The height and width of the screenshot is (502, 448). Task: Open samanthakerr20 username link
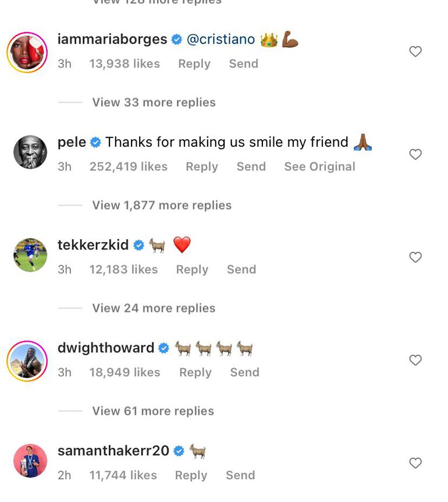coord(113,451)
